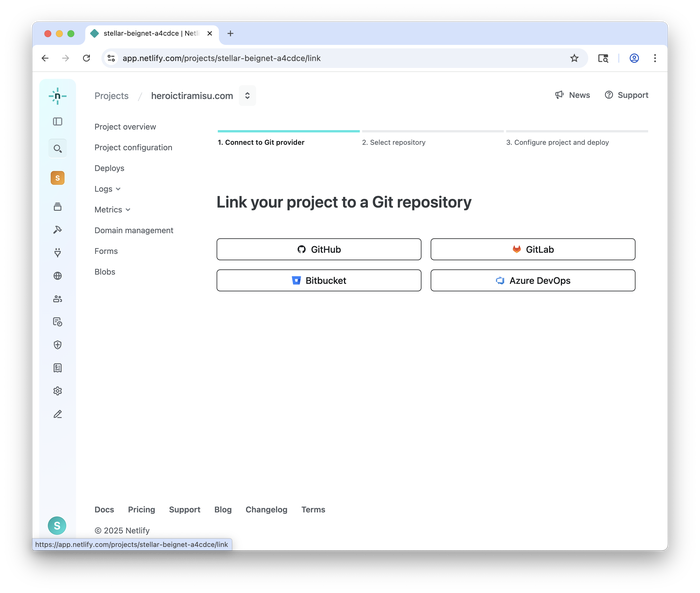
Task: Open the Pricing footer link
Action: [142, 509]
